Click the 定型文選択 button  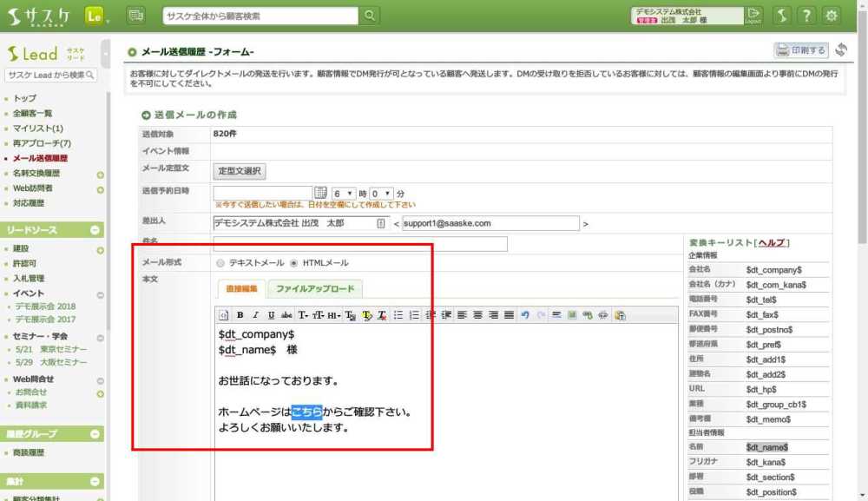[239, 171]
